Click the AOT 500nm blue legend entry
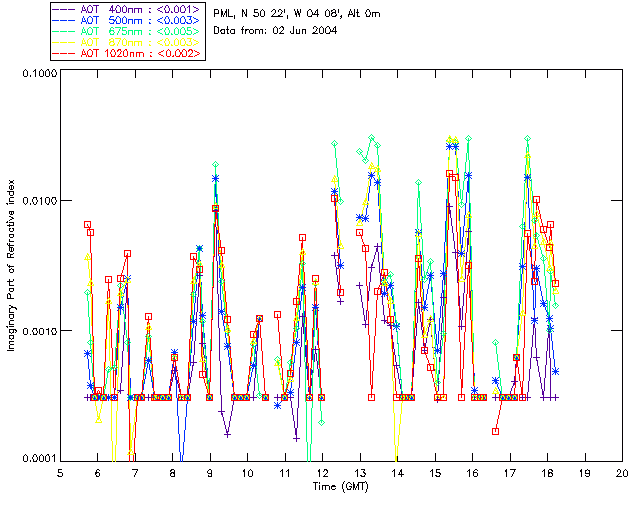The image size is (640, 512). (128, 20)
